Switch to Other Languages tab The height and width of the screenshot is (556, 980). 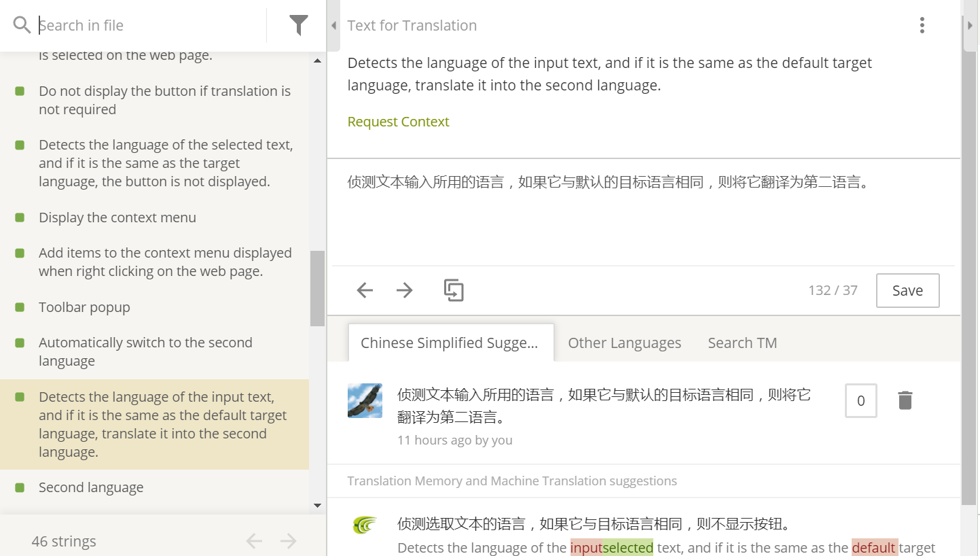pos(624,343)
